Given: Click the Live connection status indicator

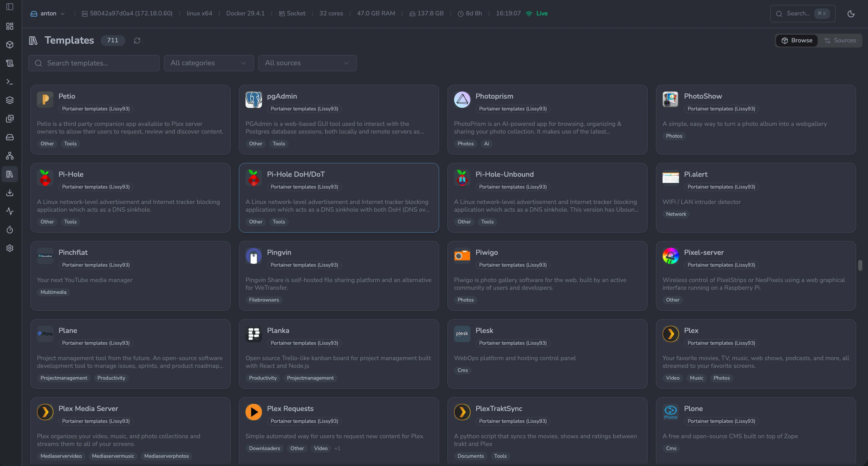Looking at the screenshot, I should pos(537,13).
